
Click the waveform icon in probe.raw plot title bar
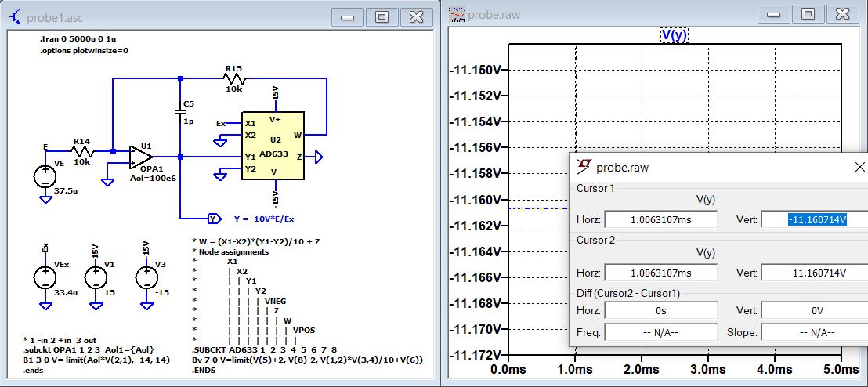point(457,14)
